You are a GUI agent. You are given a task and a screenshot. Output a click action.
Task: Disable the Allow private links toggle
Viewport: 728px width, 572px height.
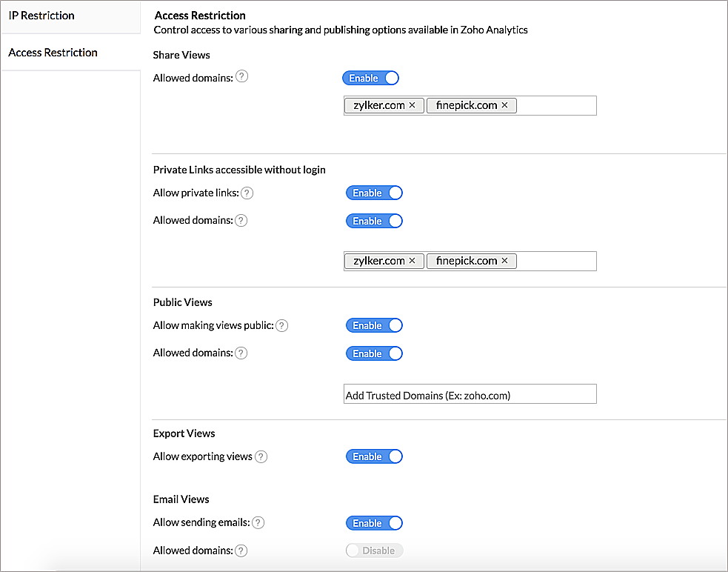click(x=374, y=193)
